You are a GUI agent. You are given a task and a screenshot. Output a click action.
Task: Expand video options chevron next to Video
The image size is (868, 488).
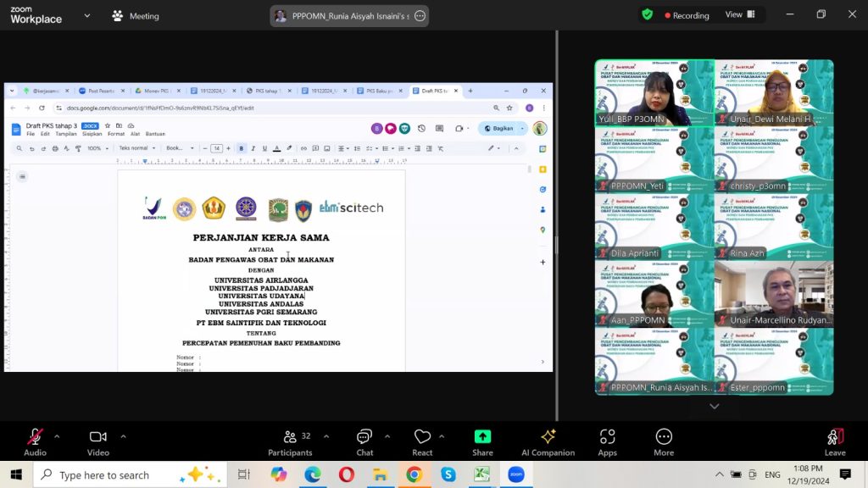(x=123, y=436)
